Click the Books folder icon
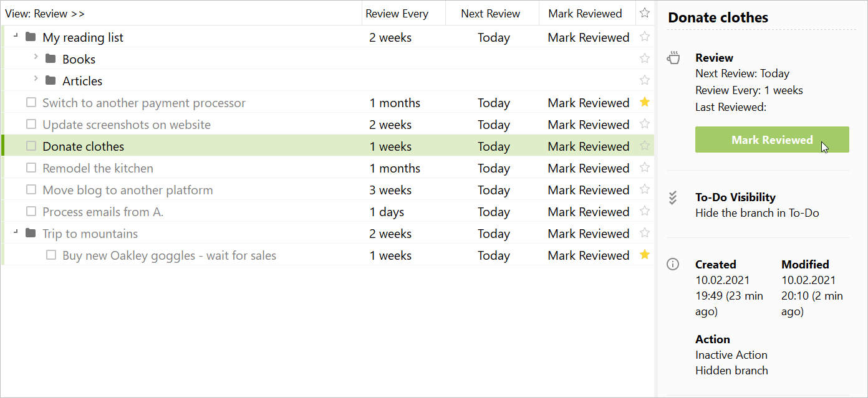 tap(51, 59)
